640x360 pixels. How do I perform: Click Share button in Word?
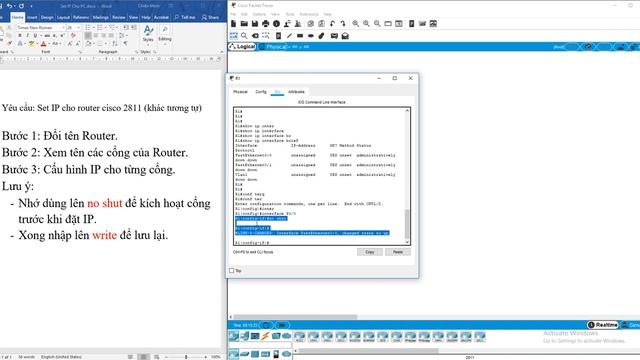coord(210,18)
